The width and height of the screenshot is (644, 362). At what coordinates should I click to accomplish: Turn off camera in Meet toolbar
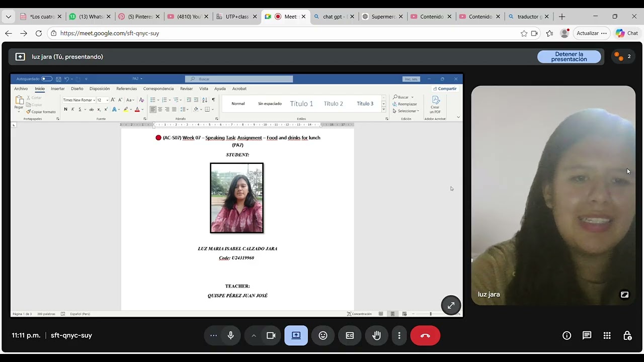271,335
